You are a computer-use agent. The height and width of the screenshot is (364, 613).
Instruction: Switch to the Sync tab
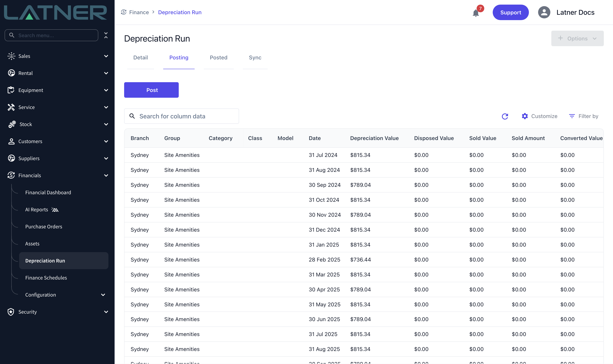pos(255,58)
